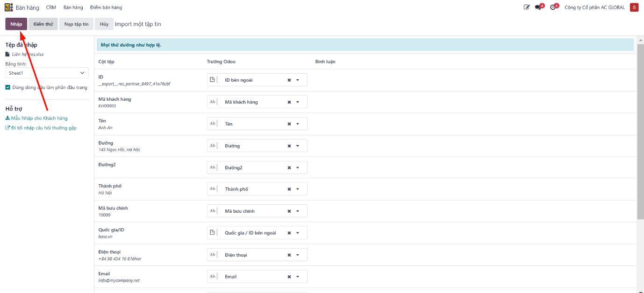Cancel the import with Hủy
The height and width of the screenshot is (293, 644).
pos(104,24)
